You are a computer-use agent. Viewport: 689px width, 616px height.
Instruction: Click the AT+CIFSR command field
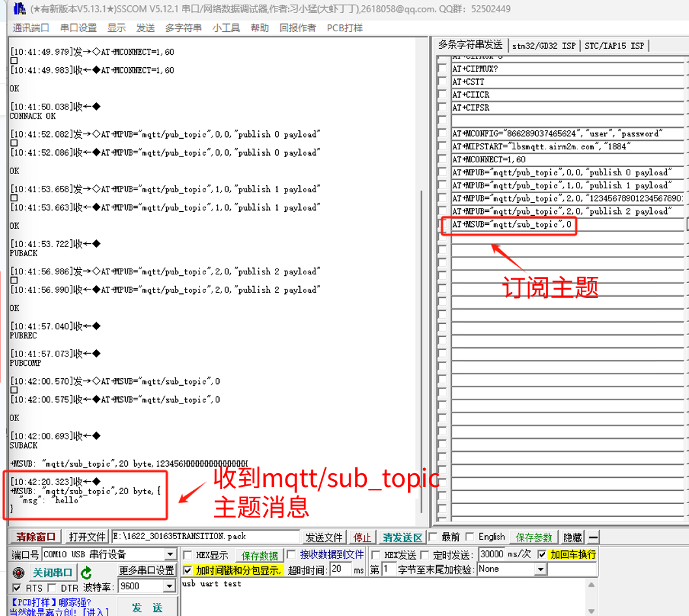[x=567, y=108]
